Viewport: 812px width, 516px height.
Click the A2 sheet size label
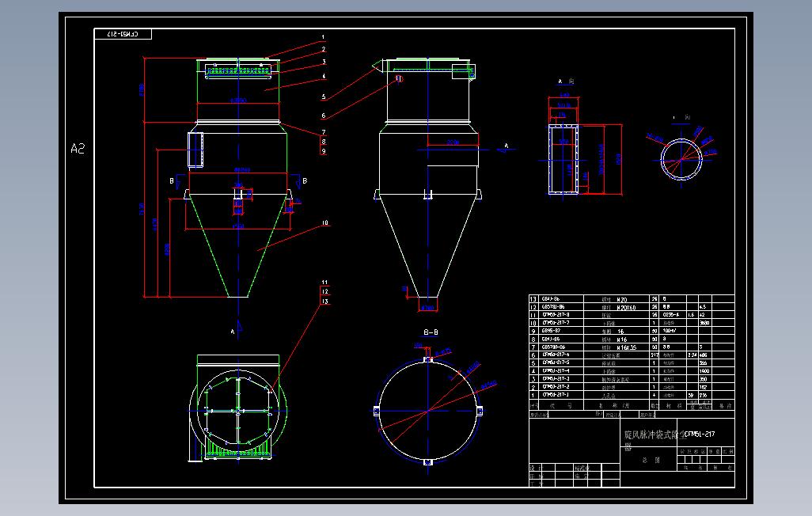(x=77, y=149)
